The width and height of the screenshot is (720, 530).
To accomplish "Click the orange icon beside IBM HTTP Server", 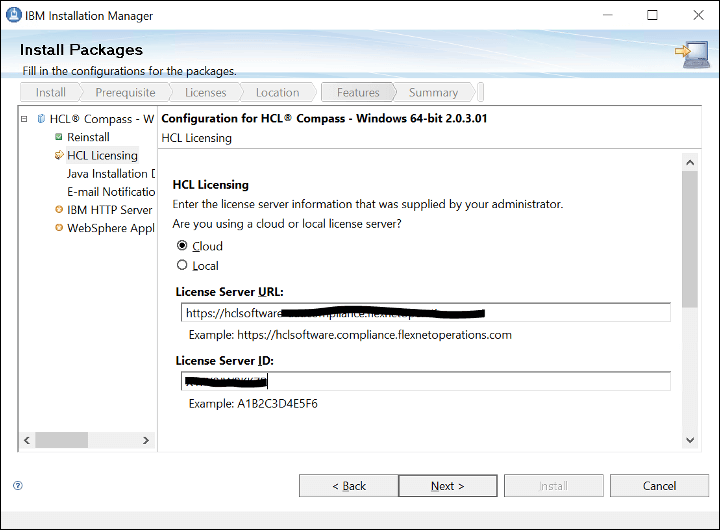I will [59, 209].
